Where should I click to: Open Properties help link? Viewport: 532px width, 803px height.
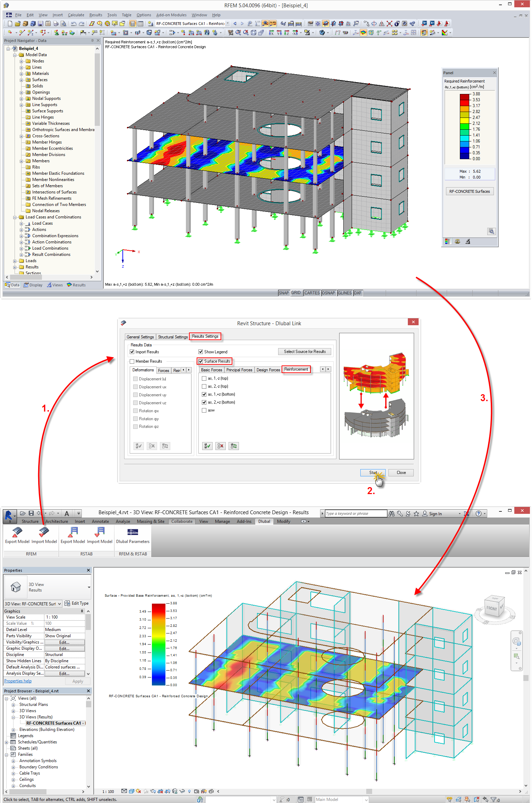click(x=18, y=681)
